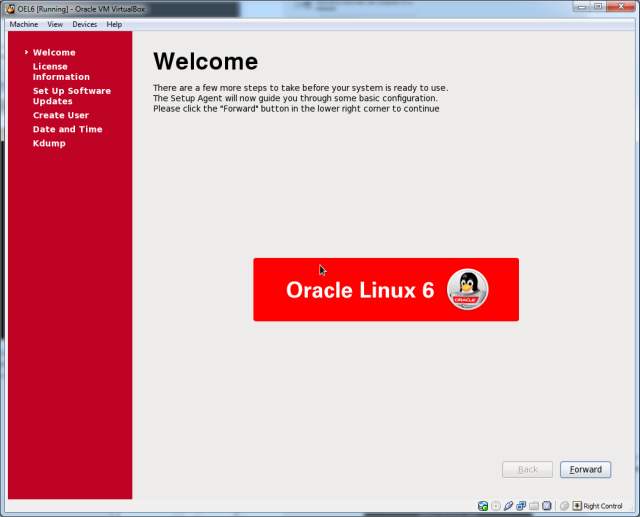The width and height of the screenshot is (640, 517).
Task: Open the Machine menu
Action: (x=24, y=24)
